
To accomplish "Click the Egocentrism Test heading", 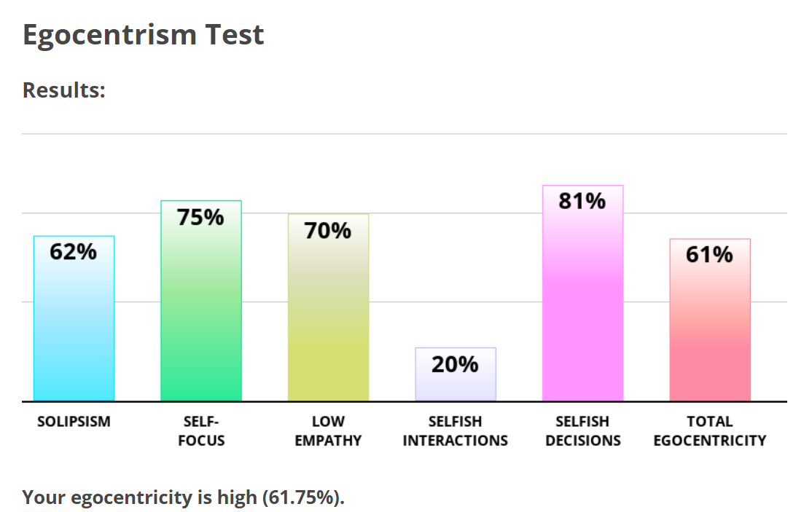I will [144, 35].
